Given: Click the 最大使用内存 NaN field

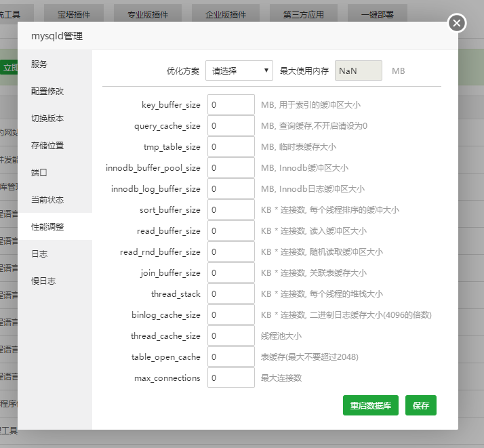Looking at the screenshot, I should 359,70.
